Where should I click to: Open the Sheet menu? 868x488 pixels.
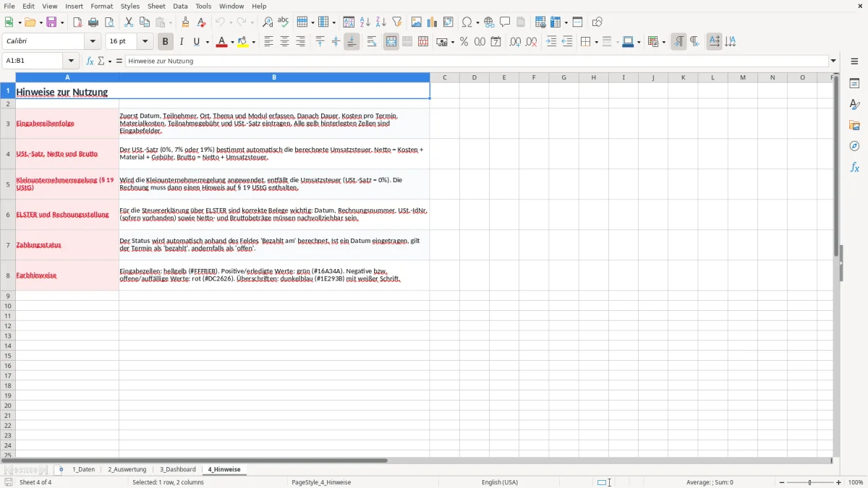pos(156,6)
